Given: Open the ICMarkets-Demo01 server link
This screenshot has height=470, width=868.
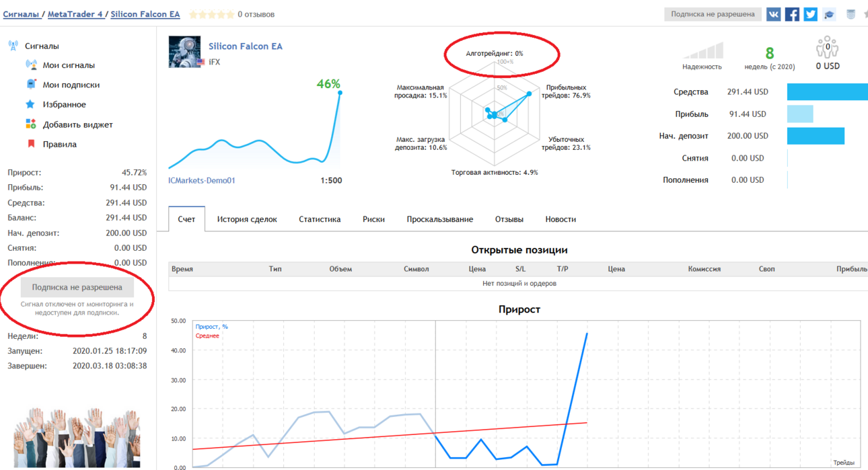Looking at the screenshot, I should (x=202, y=180).
